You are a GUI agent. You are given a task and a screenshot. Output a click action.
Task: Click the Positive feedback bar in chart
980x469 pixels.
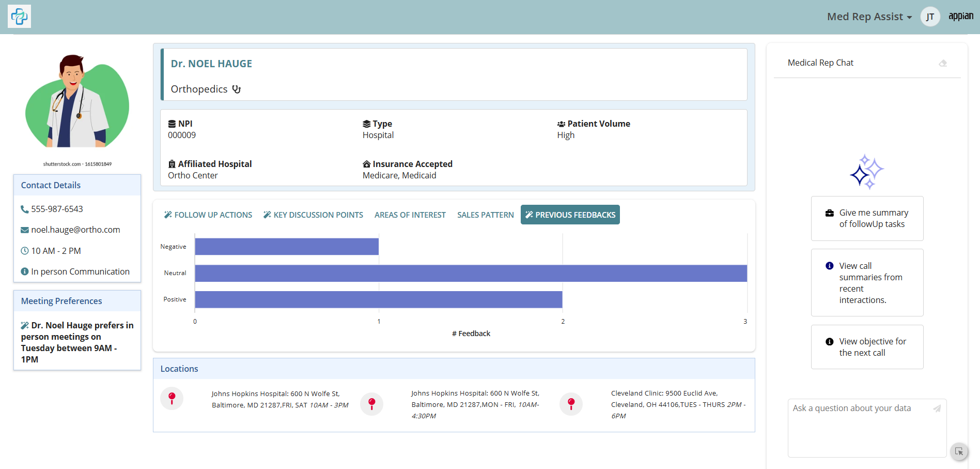coord(379,299)
